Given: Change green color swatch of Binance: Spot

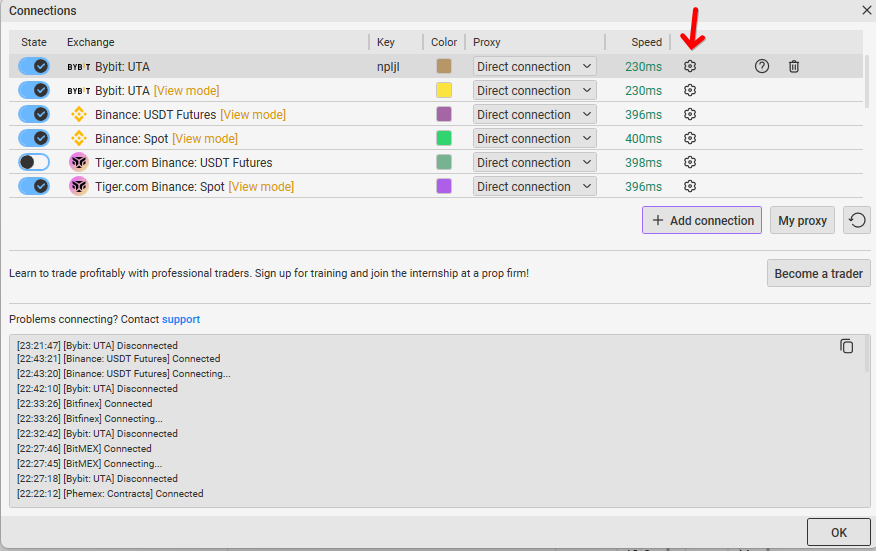Looking at the screenshot, I should pyautogui.click(x=444, y=139).
